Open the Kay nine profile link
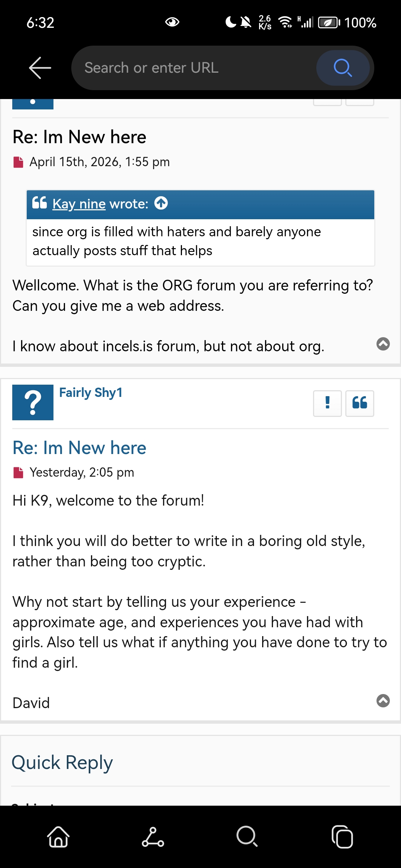 tap(79, 204)
